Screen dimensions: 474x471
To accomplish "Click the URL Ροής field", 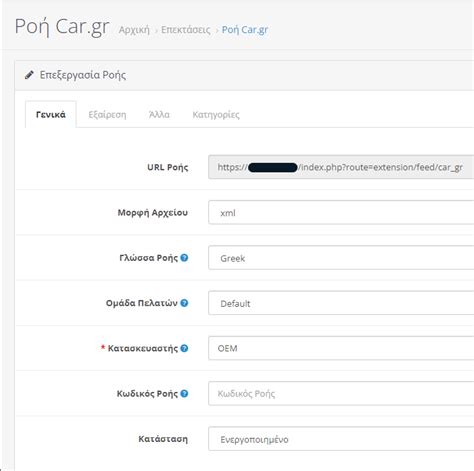I will [341, 167].
